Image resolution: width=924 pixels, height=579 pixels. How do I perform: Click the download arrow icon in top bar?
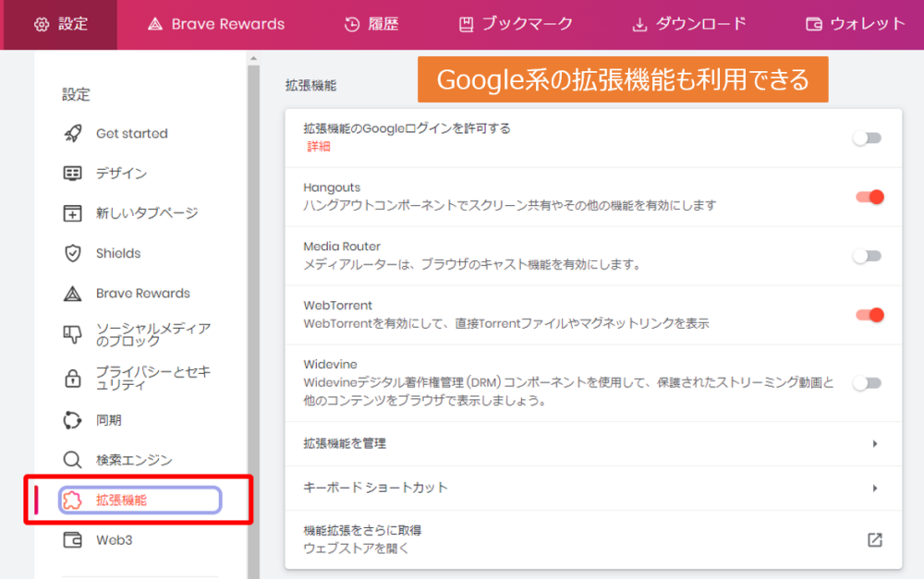tap(639, 25)
